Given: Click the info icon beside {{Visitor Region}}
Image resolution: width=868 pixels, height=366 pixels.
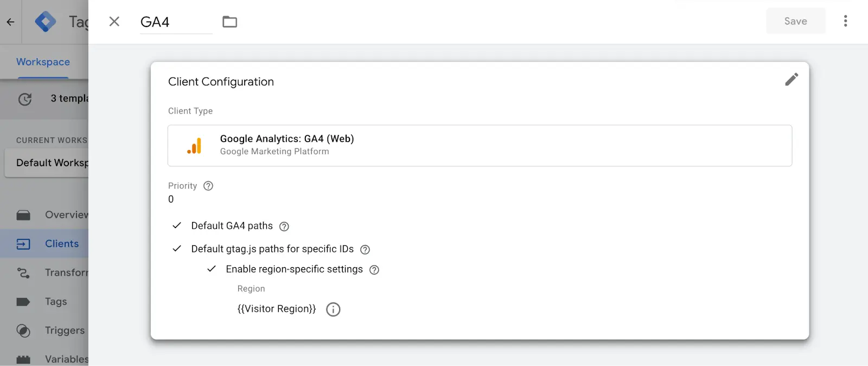Looking at the screenshot, I should pos(333,310).
